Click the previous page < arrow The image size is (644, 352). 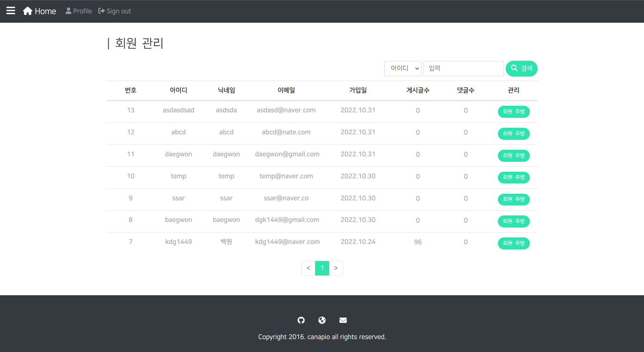[308, 268]
